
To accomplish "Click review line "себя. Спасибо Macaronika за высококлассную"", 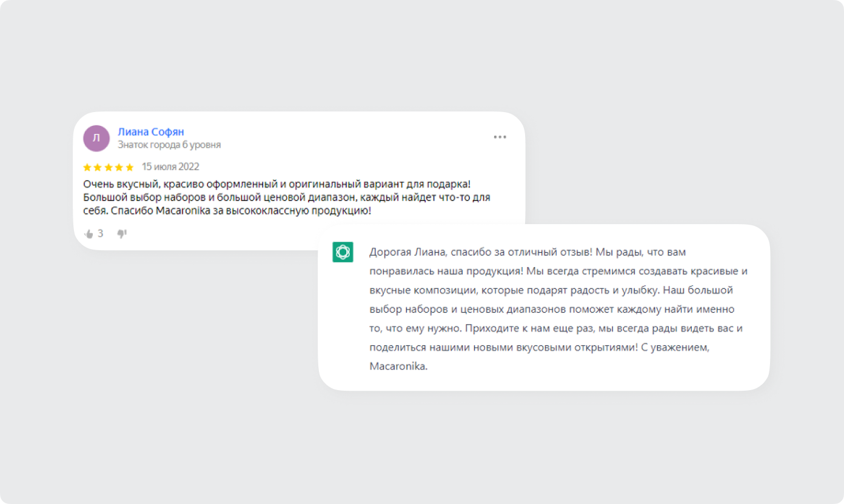I will [227, 211].
